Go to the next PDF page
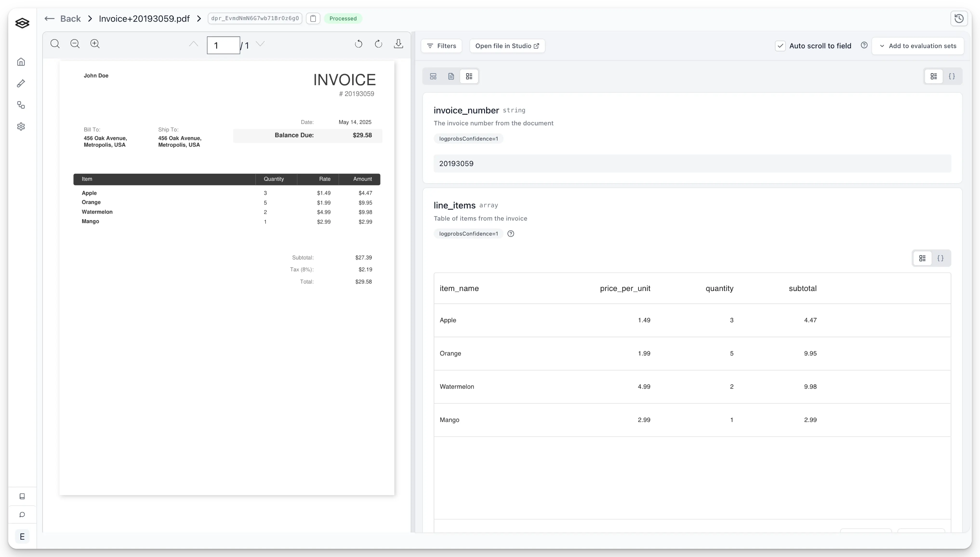 [260, 44]
